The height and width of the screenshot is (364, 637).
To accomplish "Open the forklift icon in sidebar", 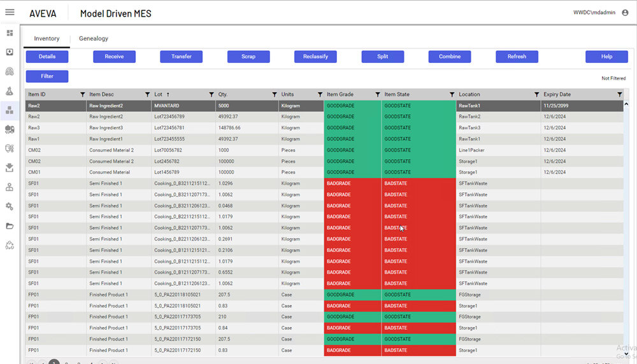I will pos(10,129).
